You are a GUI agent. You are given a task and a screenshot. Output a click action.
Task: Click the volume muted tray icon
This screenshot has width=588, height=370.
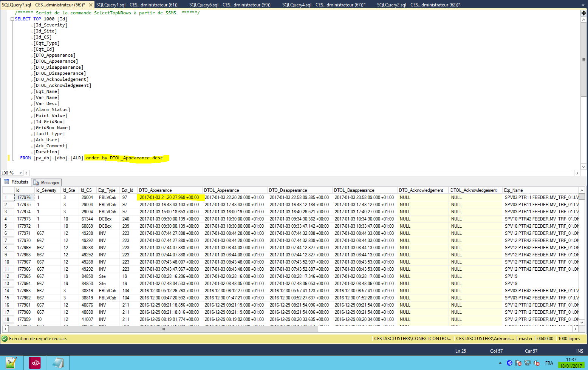[x=536, y=363]
